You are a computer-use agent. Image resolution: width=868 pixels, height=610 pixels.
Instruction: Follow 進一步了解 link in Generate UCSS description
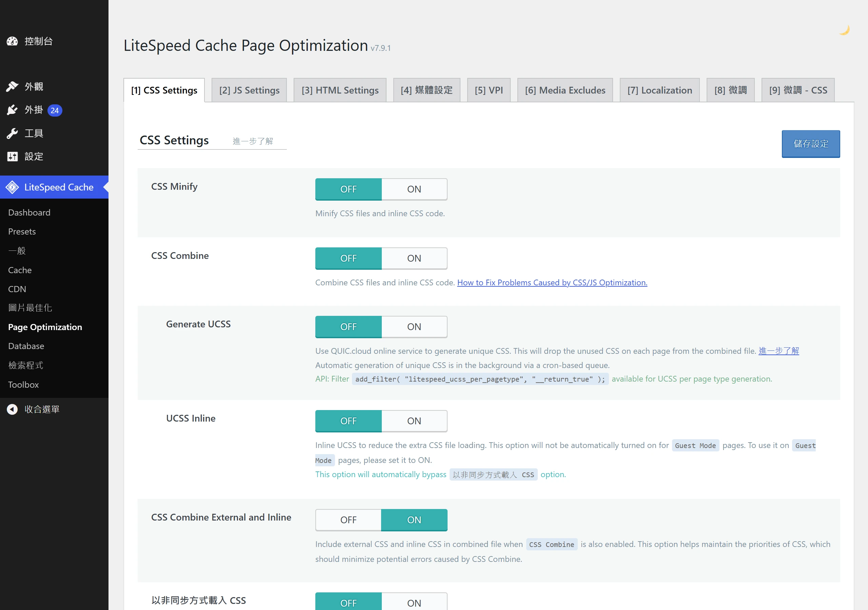pos(779,351)
